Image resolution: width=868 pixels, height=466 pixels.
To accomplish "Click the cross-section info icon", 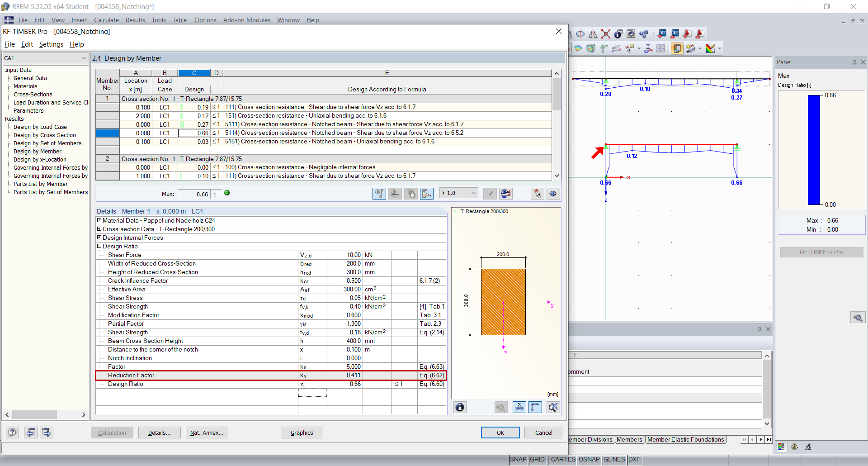I will (460, 407).
